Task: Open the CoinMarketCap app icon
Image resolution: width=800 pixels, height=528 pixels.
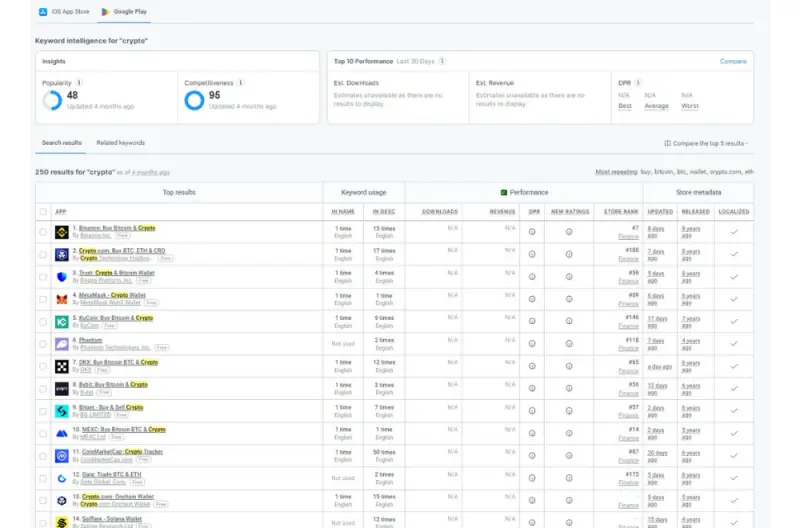Action: coord(62,456)
